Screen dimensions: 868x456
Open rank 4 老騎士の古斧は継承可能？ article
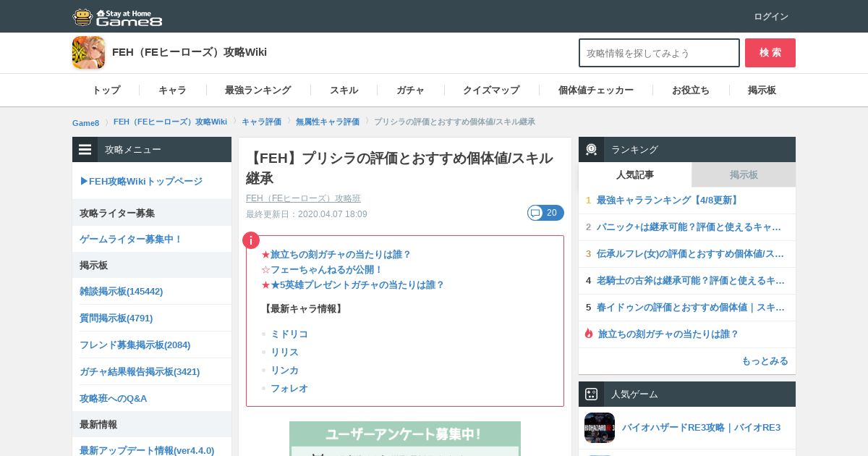(x=692, y=280)
